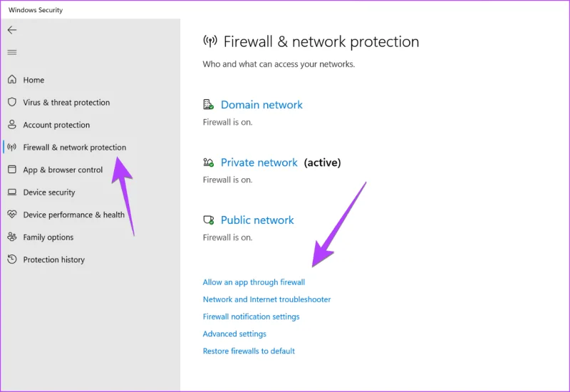
Task: Click the Account protection person icon
Action: pos(12,124)
